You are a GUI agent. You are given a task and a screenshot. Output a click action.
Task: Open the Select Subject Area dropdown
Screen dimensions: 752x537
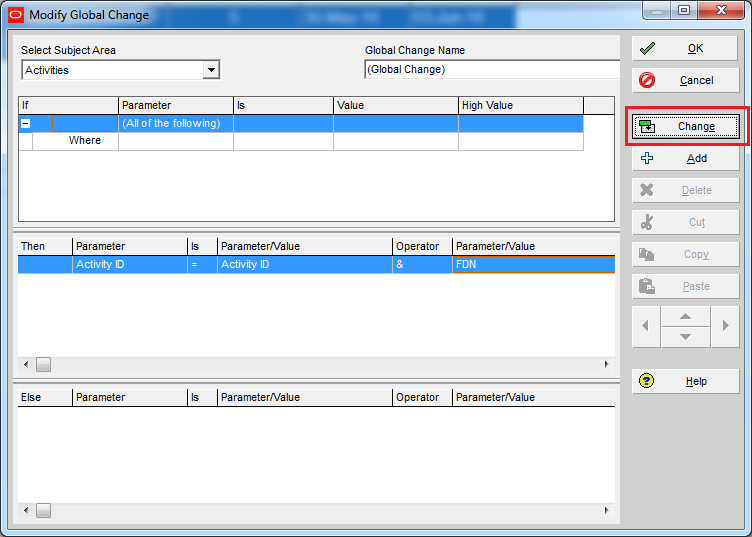210,70
